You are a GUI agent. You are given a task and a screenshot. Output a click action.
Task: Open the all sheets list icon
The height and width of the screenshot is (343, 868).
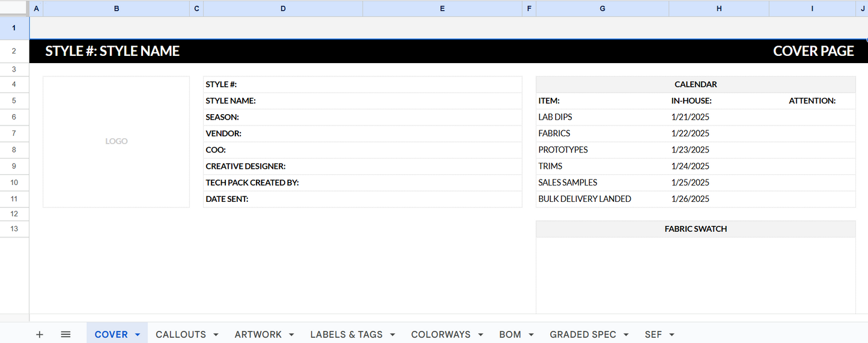[x=66, y=335]
